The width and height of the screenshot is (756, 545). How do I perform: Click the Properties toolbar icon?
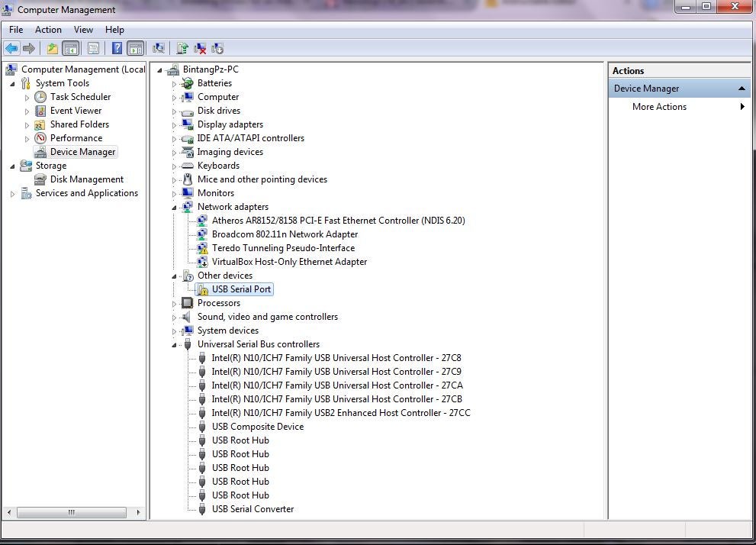click(x=94, y=48)
